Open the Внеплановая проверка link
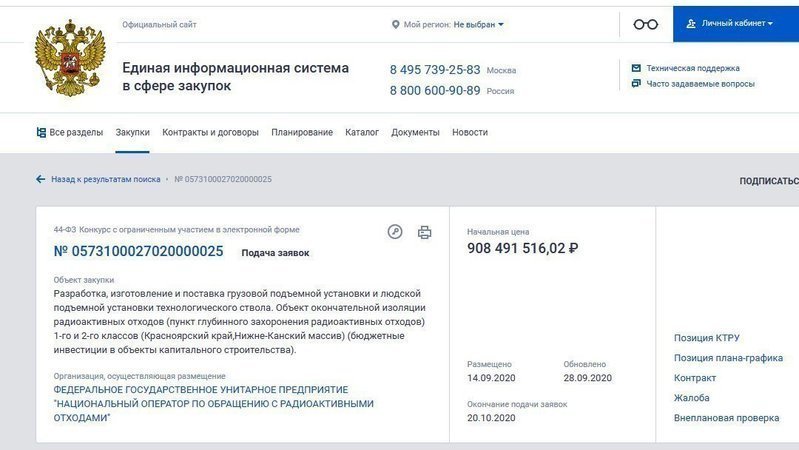The width and height of the screenshot is (799, 450). point(726,417)
